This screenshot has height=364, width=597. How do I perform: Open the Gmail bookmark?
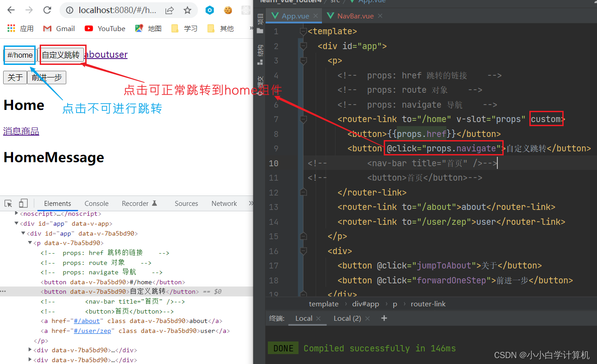point(59,28)
